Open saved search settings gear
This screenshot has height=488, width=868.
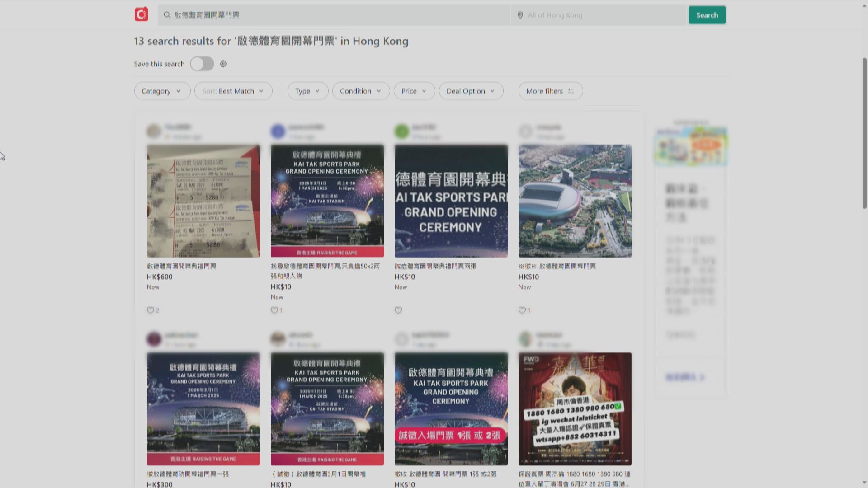point(223,64)
